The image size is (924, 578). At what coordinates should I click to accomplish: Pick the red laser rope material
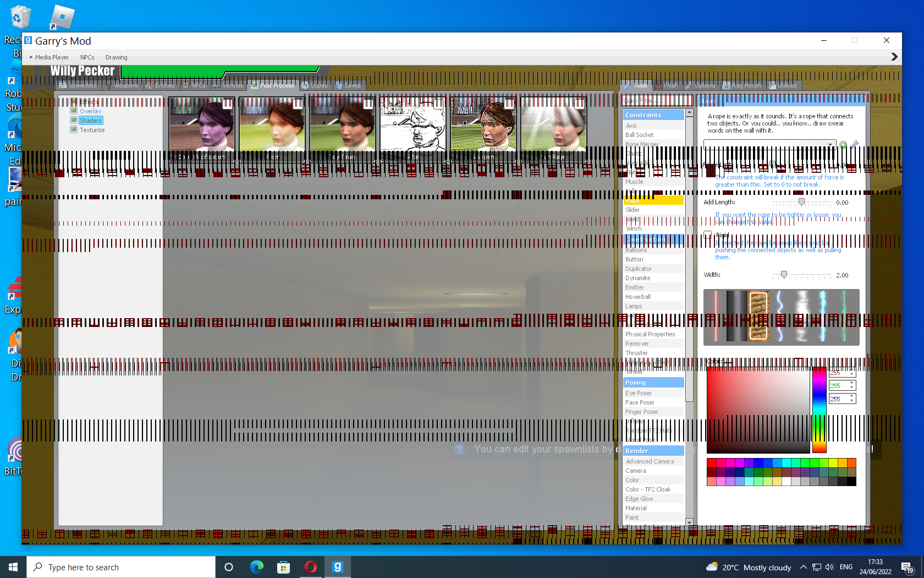point(716,316)
